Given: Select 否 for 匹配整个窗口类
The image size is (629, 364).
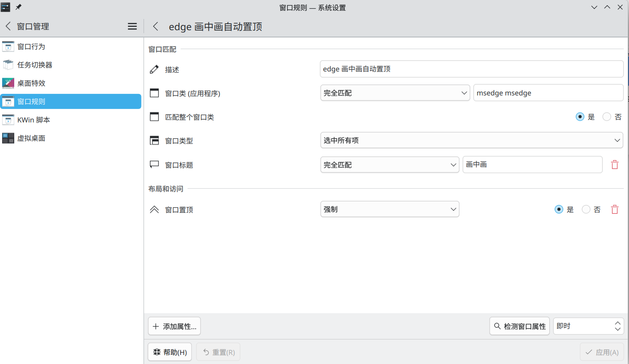Looking at the screenshot, I should tap(607, 117).
